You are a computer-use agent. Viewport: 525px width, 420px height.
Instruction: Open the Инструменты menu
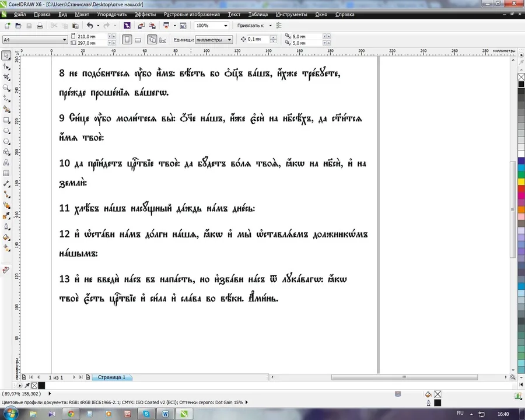[x=291, y=15]
